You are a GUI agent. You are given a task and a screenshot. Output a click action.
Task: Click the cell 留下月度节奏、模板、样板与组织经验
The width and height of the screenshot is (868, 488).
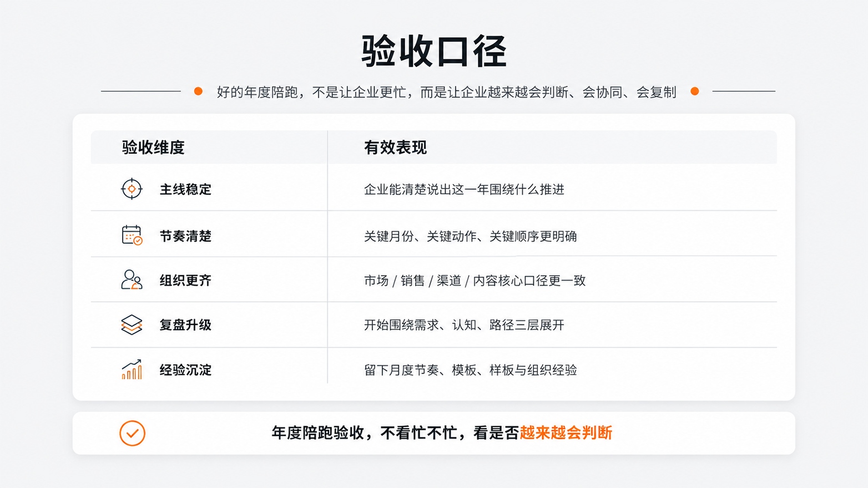[x=470, y=370]
